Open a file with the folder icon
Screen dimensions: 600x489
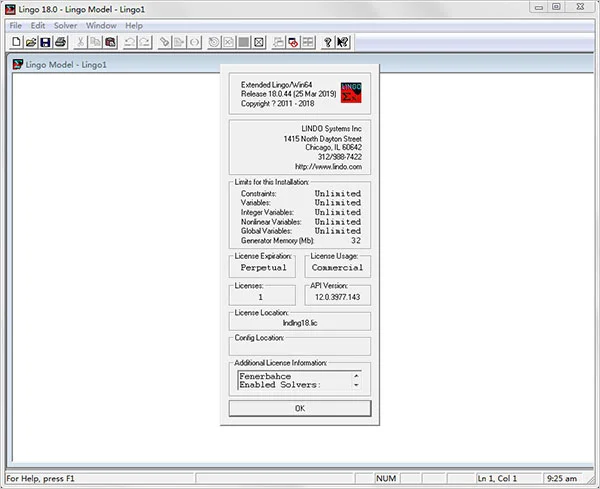[x=31, y=42]
